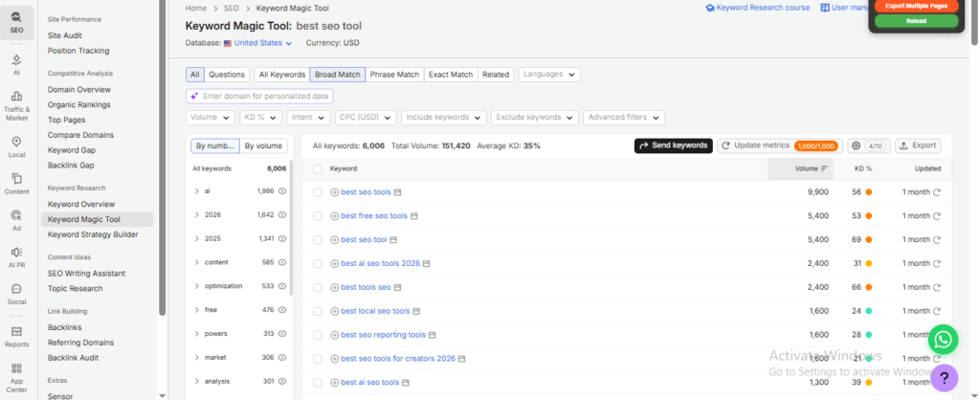The image size is (980, 400).
Task: Add best free seo tools with plus icon
Action: (334, 215)
